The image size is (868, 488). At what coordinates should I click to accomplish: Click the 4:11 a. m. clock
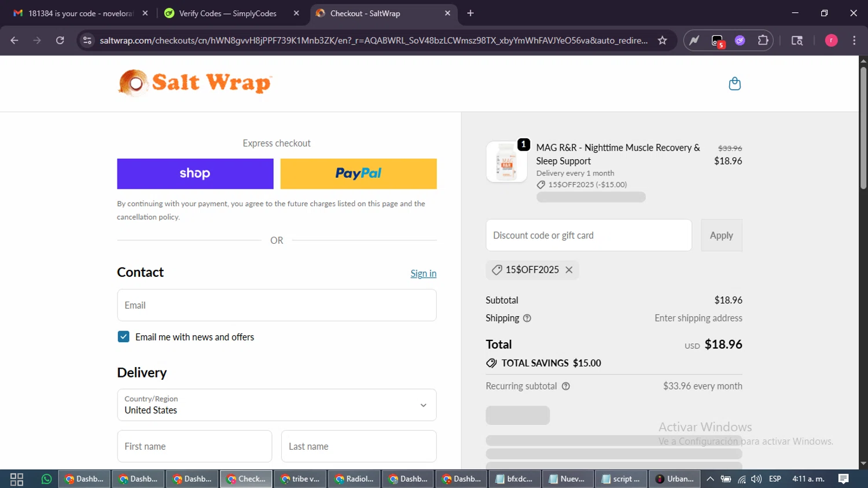tap(808, 479)
